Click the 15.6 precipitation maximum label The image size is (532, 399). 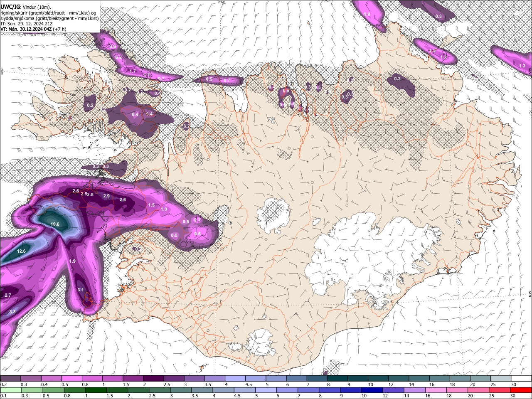coord(55,224)
